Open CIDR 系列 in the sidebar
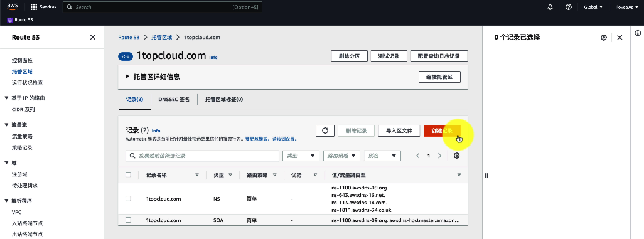644x239 pixels. [x=23, y=109]
